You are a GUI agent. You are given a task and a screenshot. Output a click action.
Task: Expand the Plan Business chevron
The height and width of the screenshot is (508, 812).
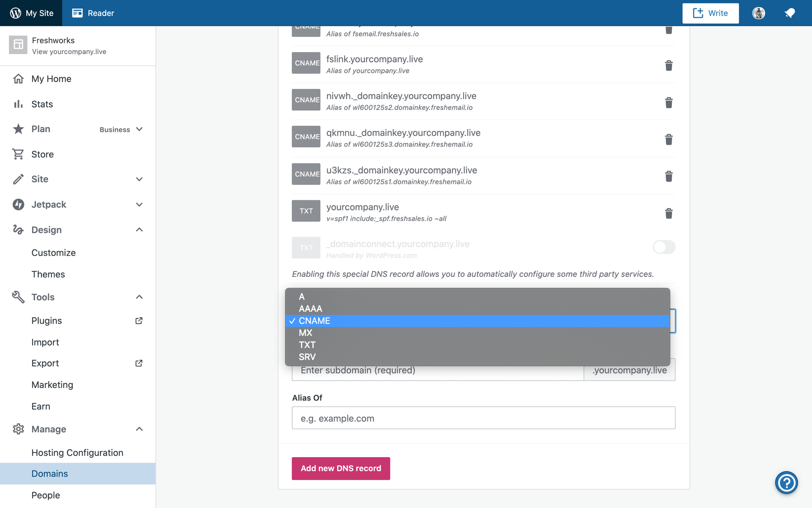pos(139,129)
